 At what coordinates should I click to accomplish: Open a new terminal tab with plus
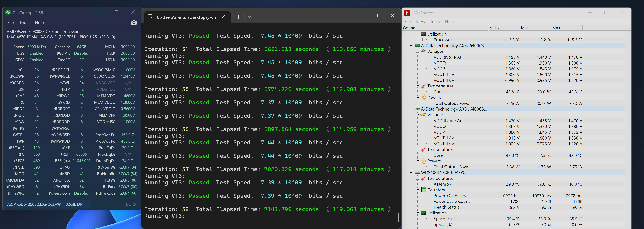(238, 17)
